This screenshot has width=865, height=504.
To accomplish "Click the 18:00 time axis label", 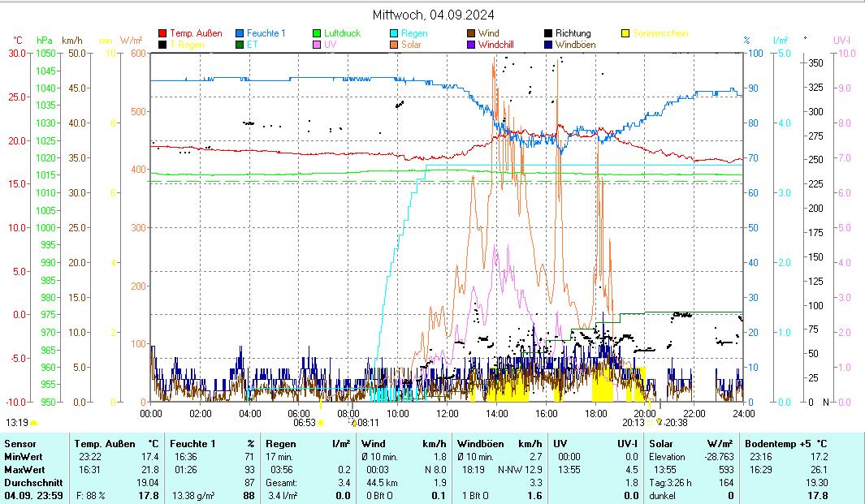I will click(x=596, y=414).
